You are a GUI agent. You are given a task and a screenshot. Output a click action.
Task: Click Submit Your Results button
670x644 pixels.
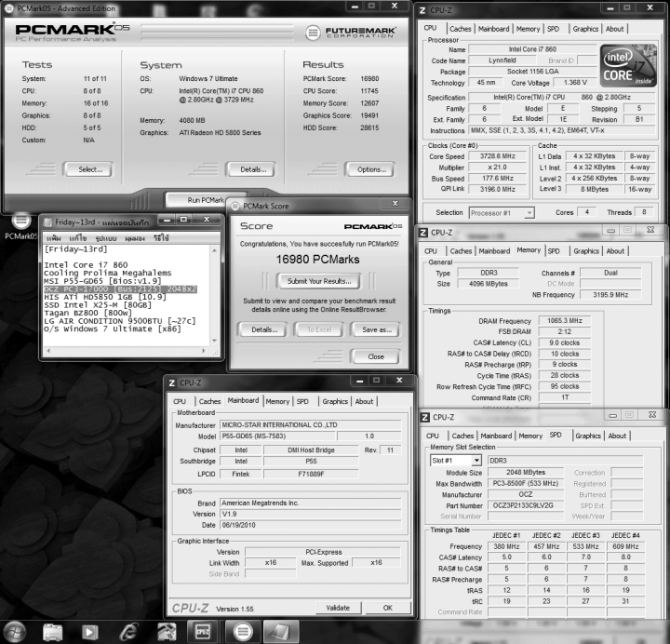pos(319,281)
